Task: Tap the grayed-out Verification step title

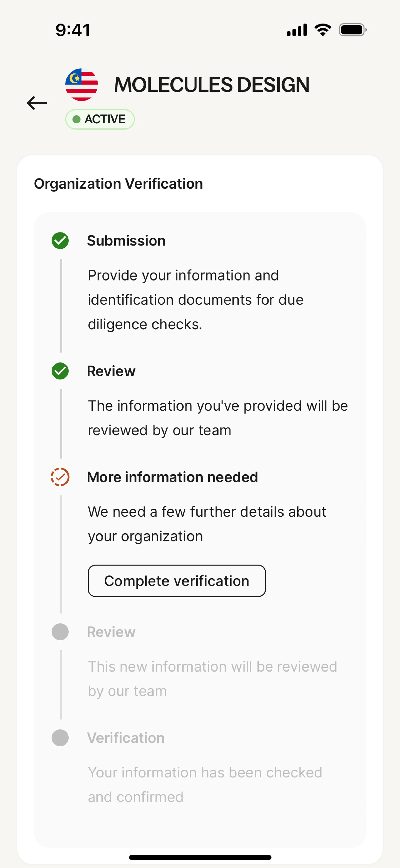Action: [x=126, y=738]
